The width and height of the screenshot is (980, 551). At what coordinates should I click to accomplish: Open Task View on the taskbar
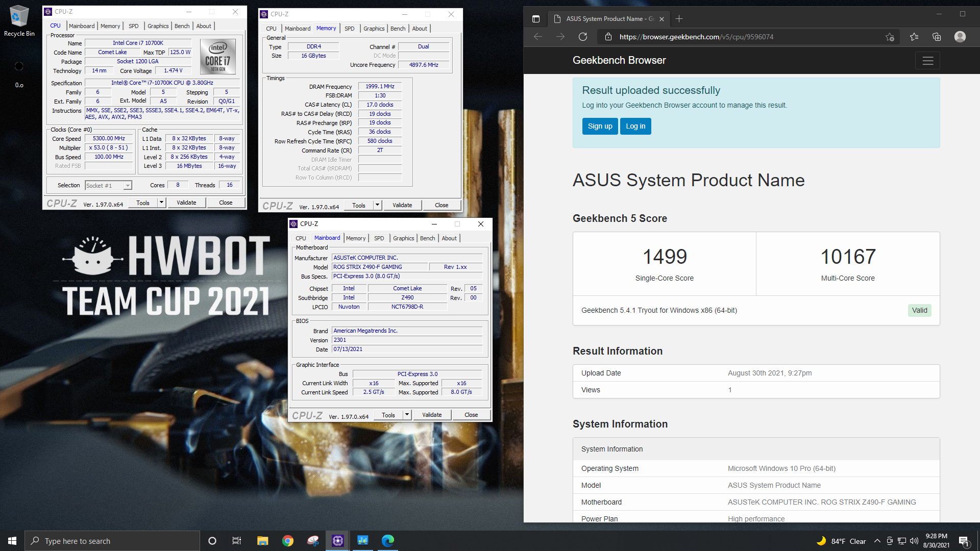click(237, 541)
